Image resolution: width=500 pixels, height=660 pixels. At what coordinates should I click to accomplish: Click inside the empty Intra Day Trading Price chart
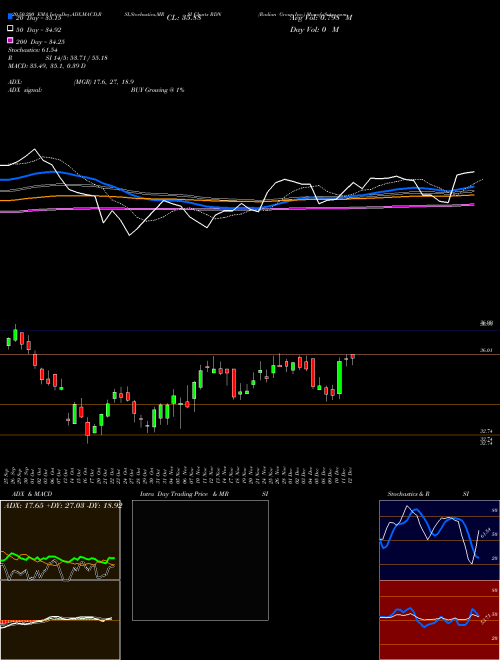coord(200,560)
